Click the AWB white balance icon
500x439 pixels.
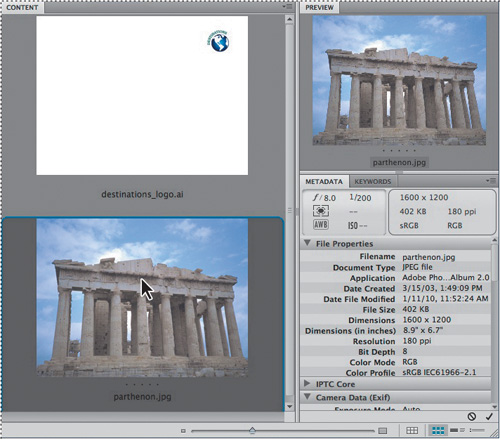click(x=321, y=224)
